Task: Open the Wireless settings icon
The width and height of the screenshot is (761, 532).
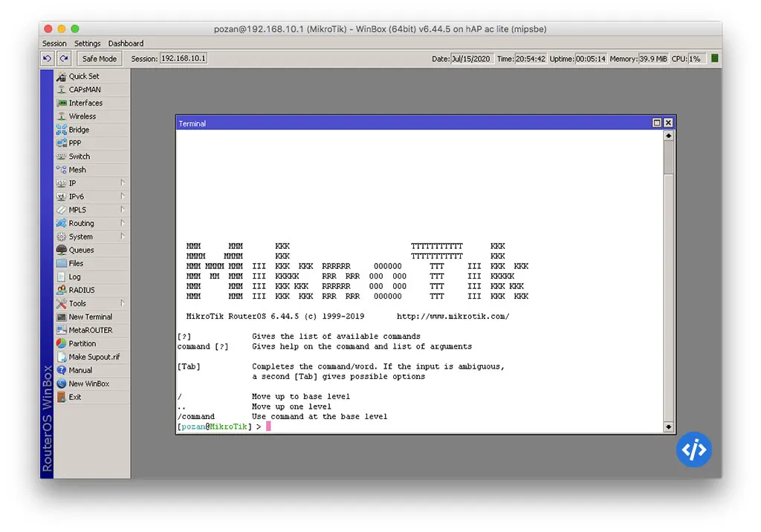Action: (62, 117)
